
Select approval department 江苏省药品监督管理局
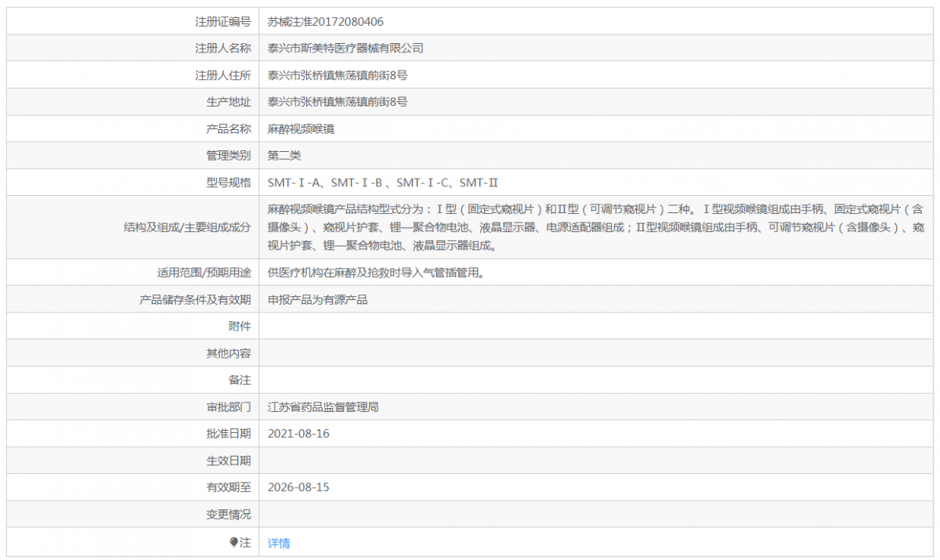[x=323, y=406]
